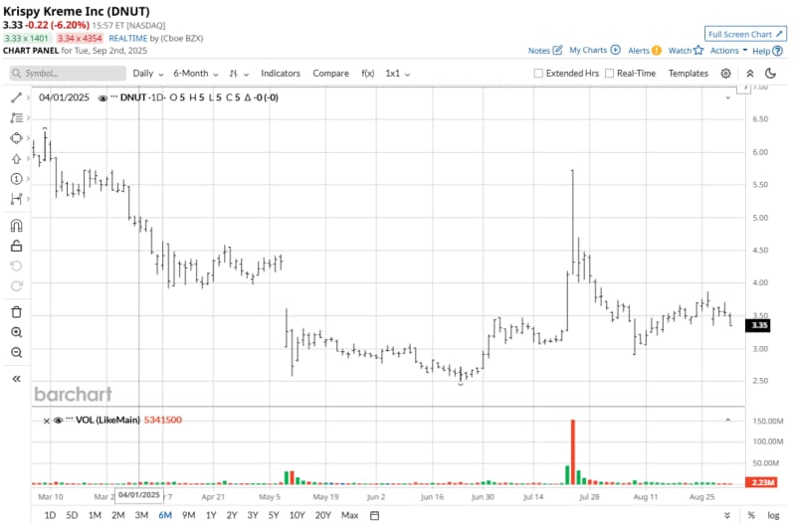Expand the Actions dropdown menu
The height and width of the screenshot is (532, 796).
click(x=728, y=50)
